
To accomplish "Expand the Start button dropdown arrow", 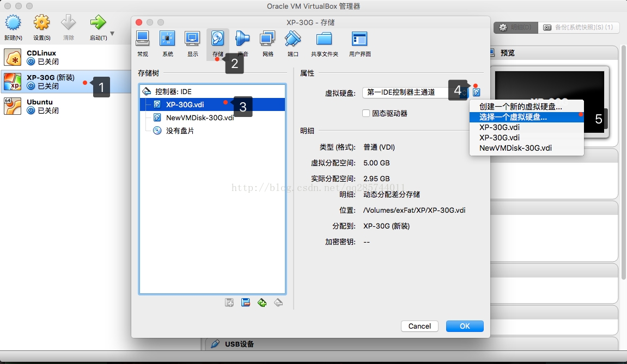I will 112,34.
